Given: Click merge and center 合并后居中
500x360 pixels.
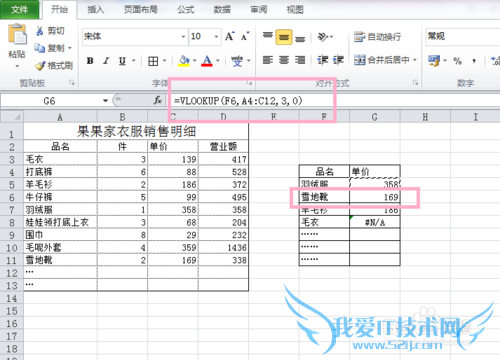Looking at the screenshot, I should pyautogui.click(x=381, y=60).
